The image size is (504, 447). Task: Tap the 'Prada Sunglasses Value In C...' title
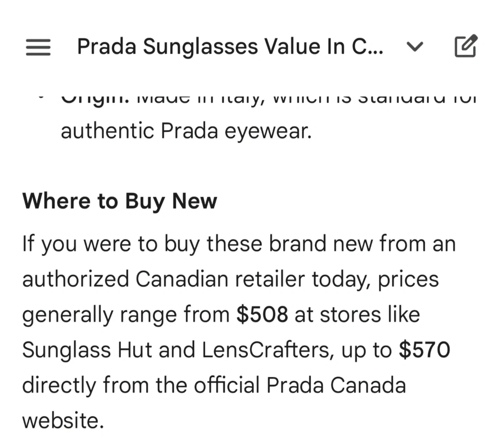[230, 47]
